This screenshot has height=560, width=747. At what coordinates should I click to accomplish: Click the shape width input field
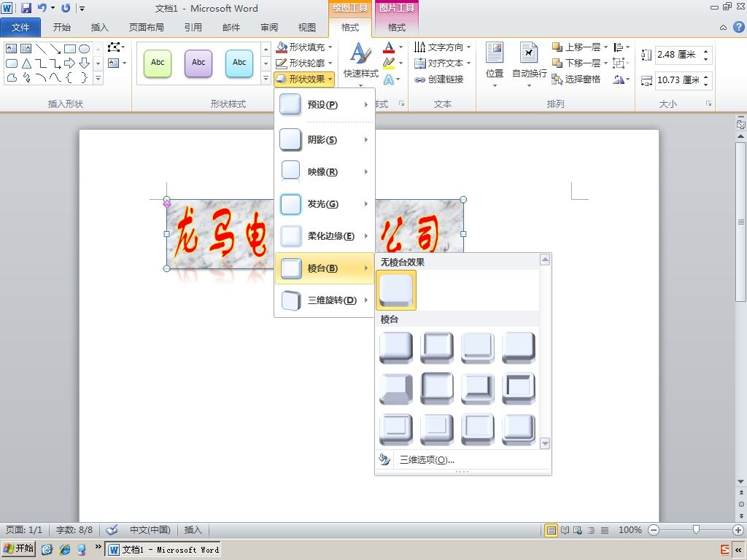tap(678, 80)
